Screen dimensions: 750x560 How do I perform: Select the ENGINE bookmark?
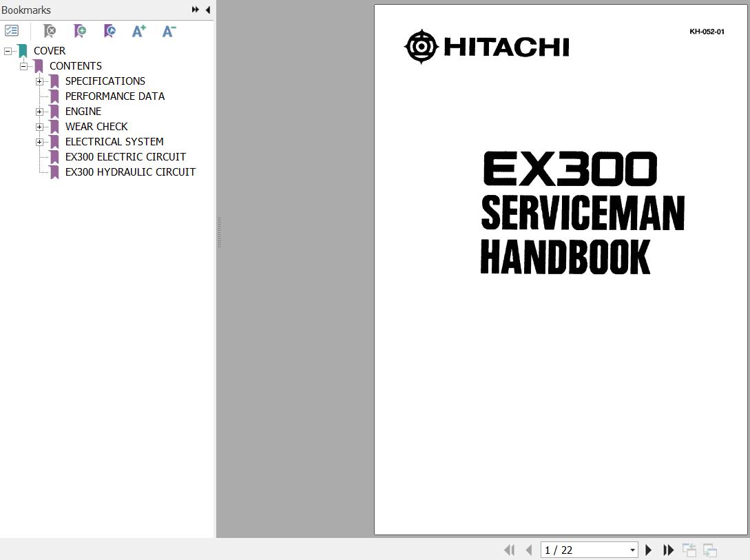coord(83,112)
